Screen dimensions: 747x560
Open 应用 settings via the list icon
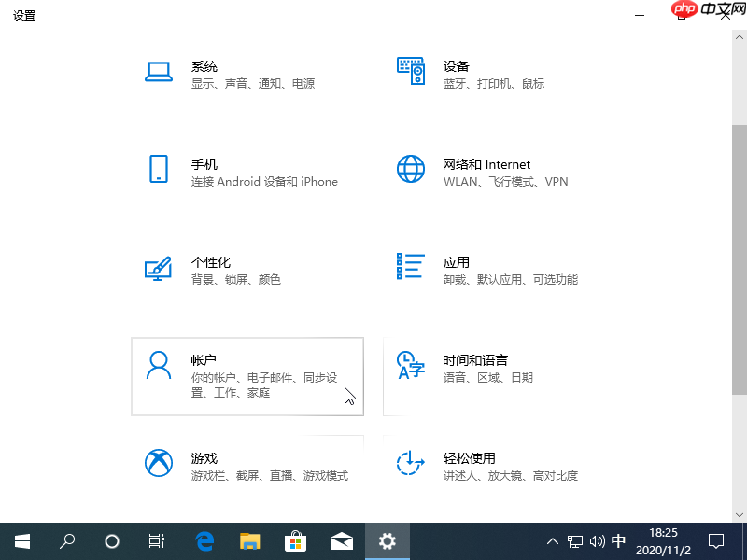point(409,268)
